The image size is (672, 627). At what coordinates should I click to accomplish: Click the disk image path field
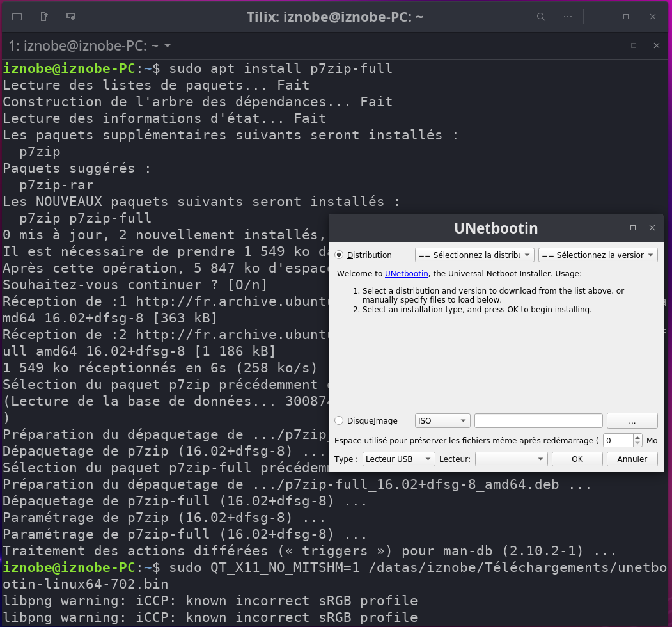tap(538, 421)
